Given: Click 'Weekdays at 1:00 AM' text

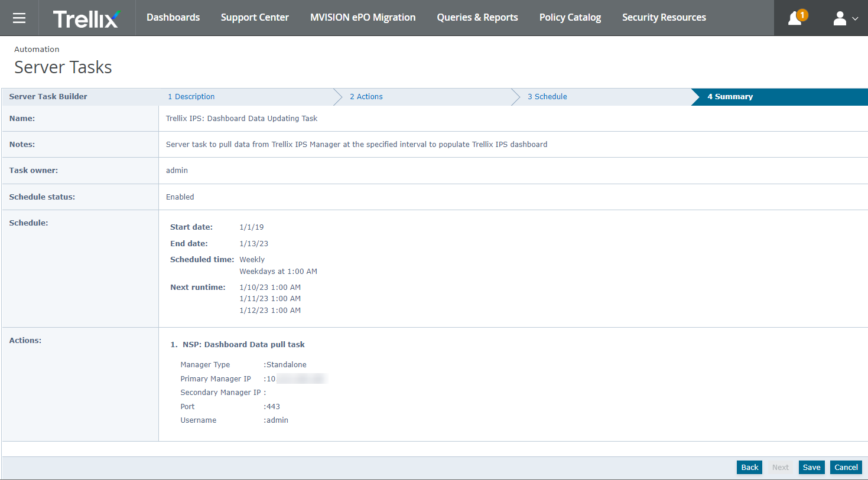Looking at the screenshot, I should 278,272.
